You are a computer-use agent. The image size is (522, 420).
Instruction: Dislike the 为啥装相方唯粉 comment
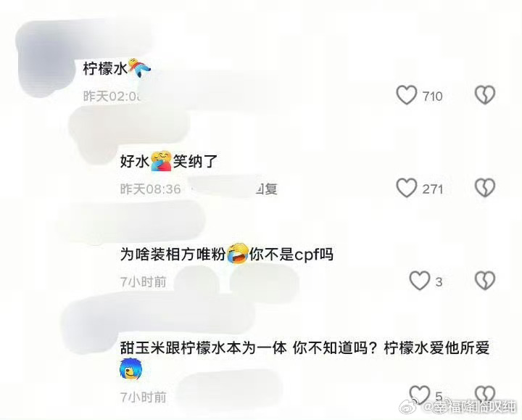click(x=485, y=281)
